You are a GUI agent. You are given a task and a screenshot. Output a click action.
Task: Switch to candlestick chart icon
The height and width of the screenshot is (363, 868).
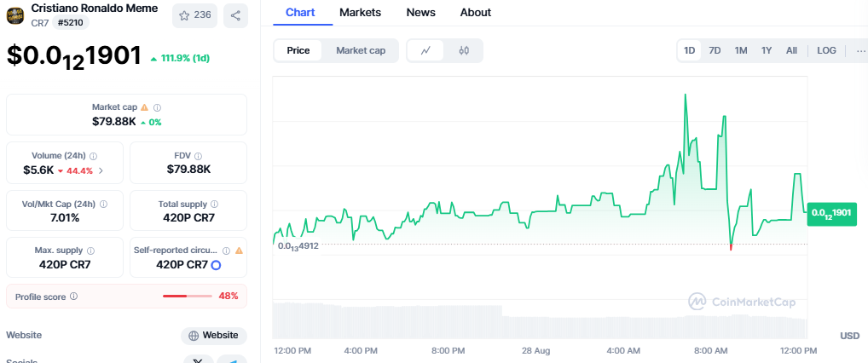tap(464, 50)
